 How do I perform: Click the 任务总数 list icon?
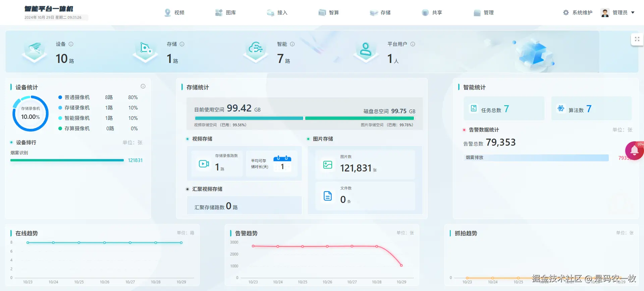[474, 108]
